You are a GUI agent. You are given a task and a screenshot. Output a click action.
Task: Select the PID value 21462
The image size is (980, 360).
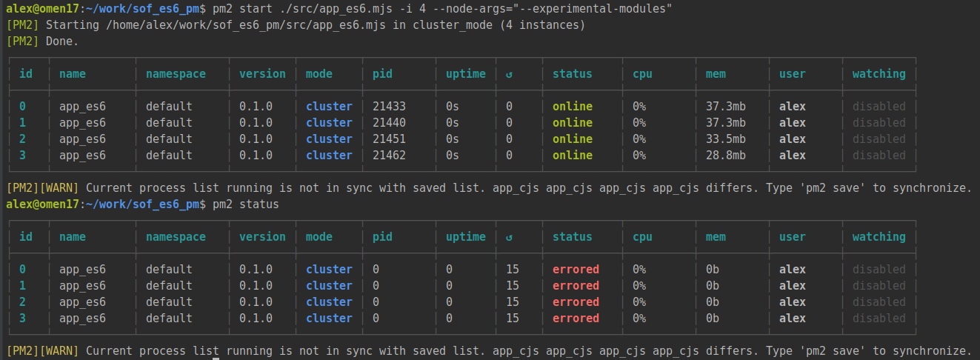389,156
